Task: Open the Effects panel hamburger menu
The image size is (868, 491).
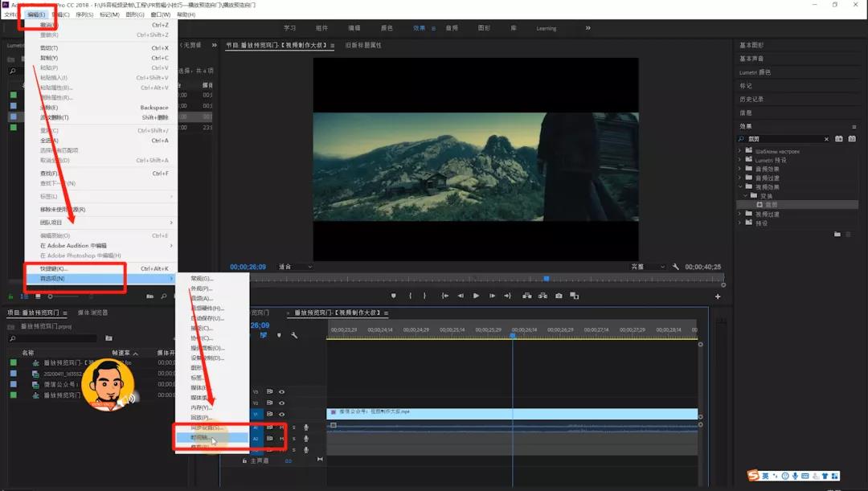Action: (x=854, y=126)
